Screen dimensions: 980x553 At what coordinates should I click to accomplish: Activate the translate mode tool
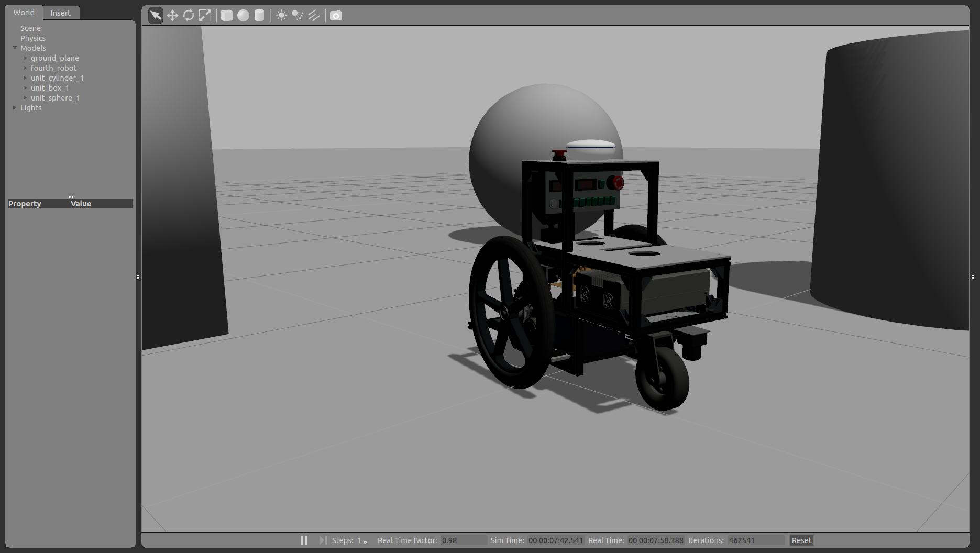[172, 15]
